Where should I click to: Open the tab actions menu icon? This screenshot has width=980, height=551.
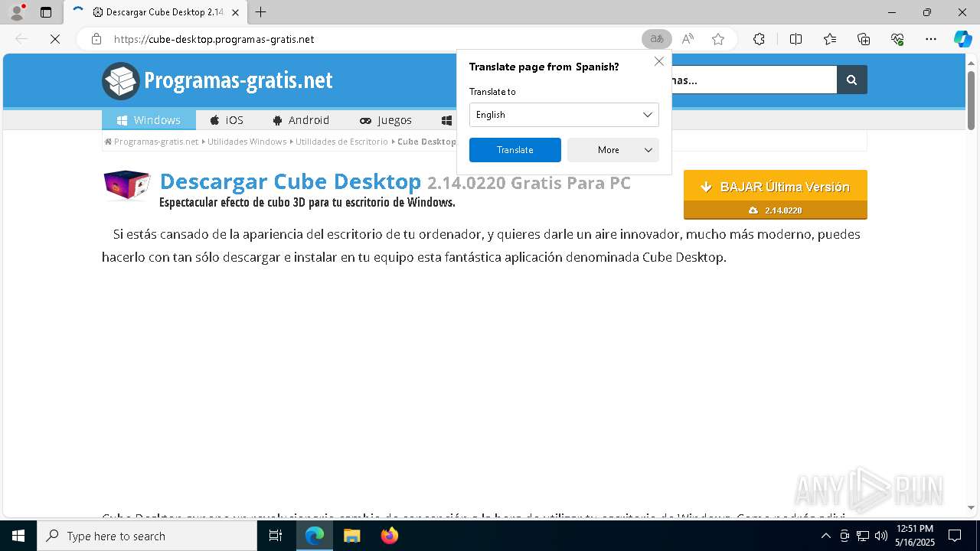46,12
